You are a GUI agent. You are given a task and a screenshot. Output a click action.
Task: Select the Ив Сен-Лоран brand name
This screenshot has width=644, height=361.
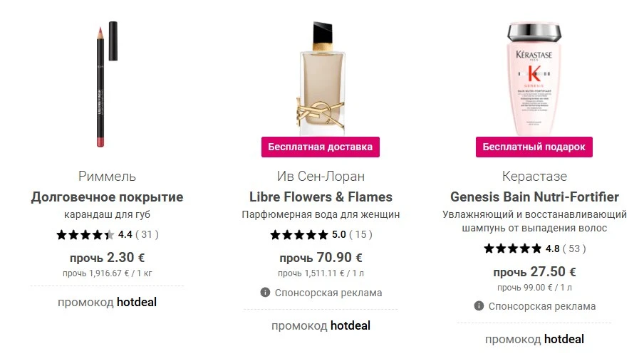pos(321,176)
